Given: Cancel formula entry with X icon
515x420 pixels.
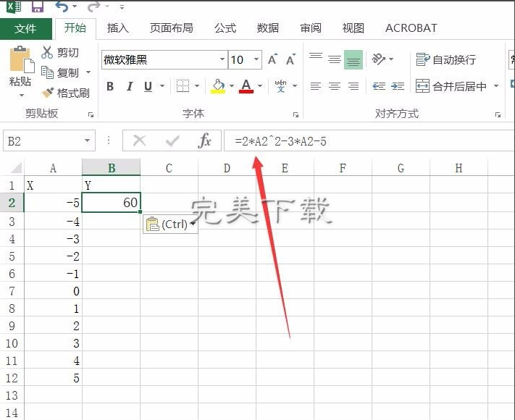Looking at the screenshot, I should (x=140, y=141).
